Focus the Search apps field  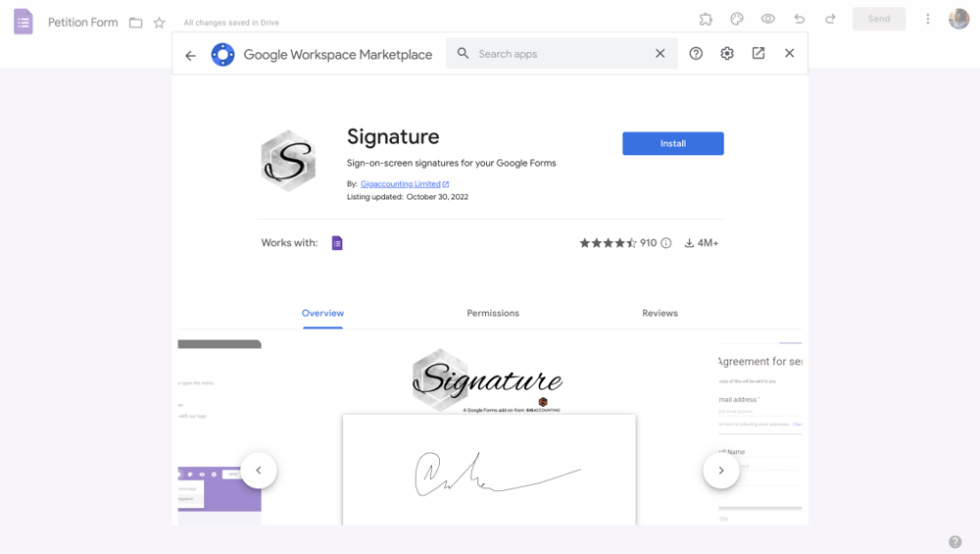[562, 53]
